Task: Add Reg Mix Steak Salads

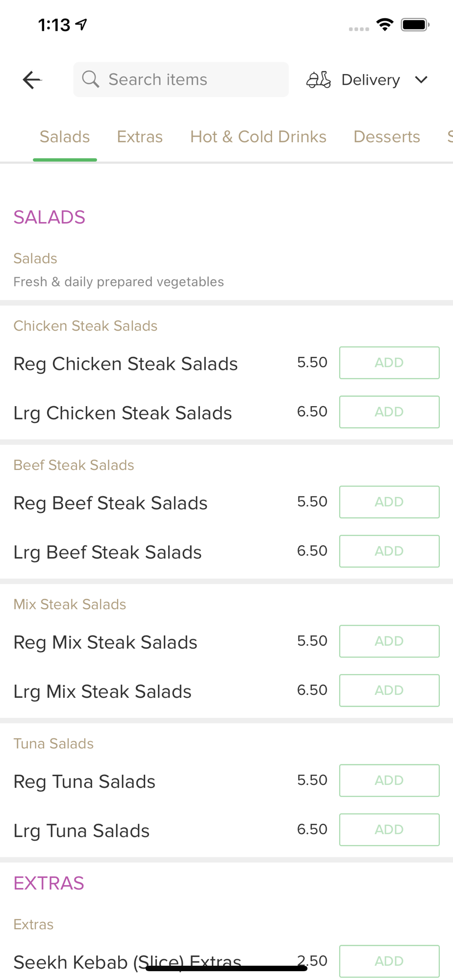Action: click(389, 641)
